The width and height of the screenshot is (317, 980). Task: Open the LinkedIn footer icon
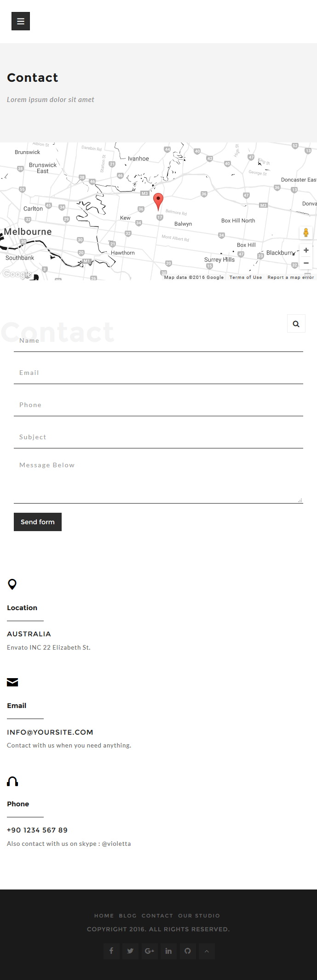[168, 951]
